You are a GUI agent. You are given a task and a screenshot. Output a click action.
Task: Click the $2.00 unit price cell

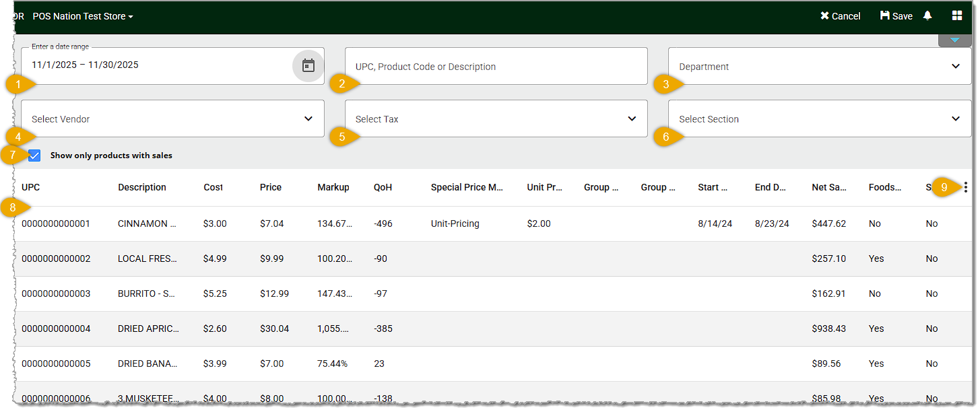(x=539, y=223)
